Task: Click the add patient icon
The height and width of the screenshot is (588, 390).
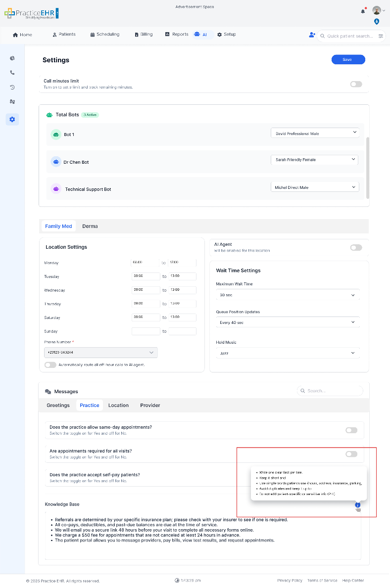Action: click(x=312, y=35)
